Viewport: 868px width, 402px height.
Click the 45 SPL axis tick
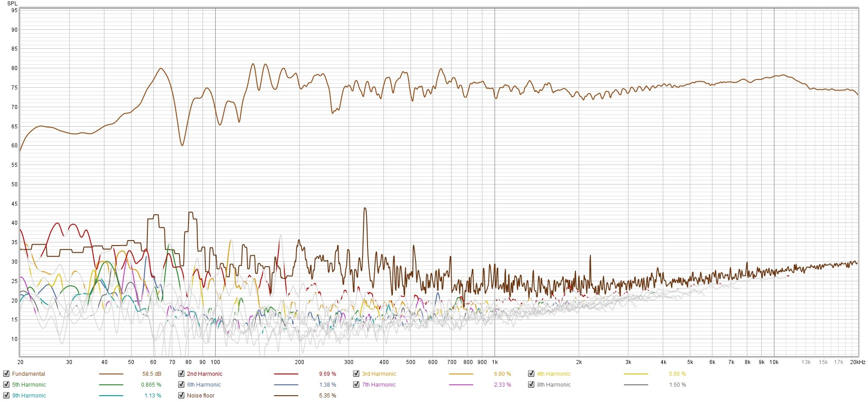(x=14, y=204)
